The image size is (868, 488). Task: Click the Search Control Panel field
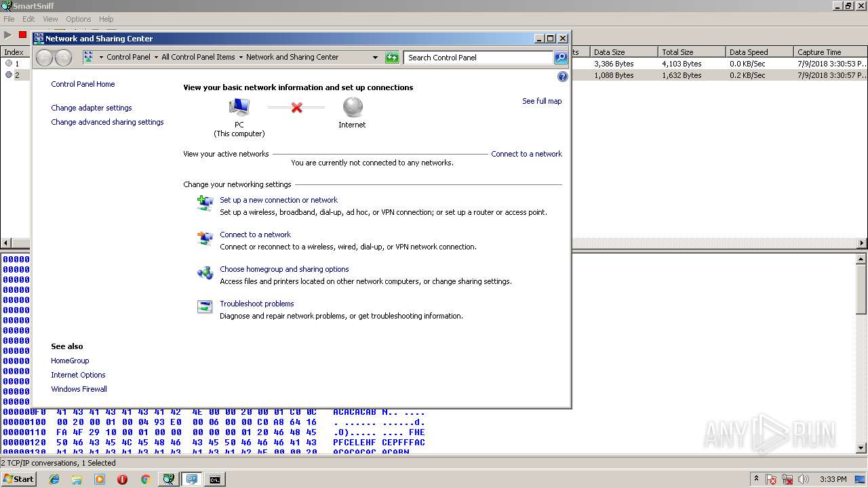pyautogui.click(x=479, y=58)
